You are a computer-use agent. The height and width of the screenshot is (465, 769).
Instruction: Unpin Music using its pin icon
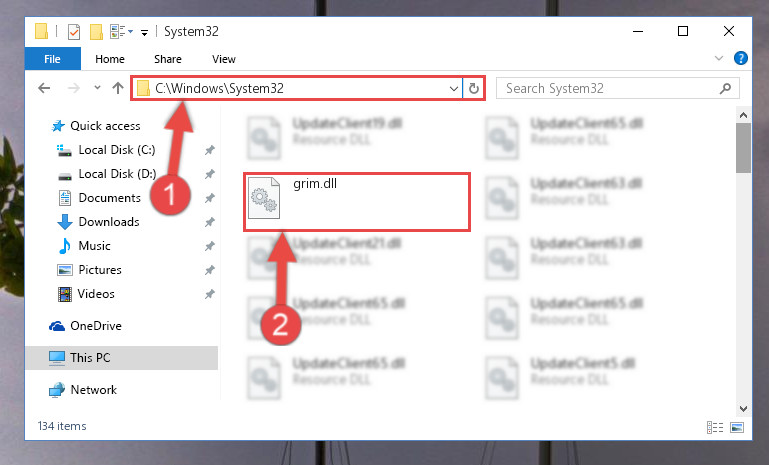point(209,246)
